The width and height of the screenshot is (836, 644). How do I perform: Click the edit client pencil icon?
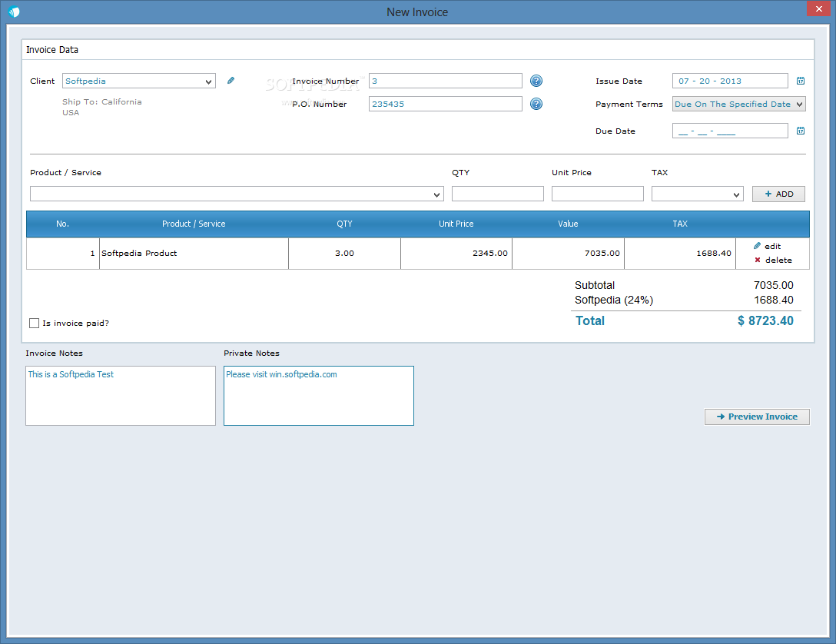231,81
